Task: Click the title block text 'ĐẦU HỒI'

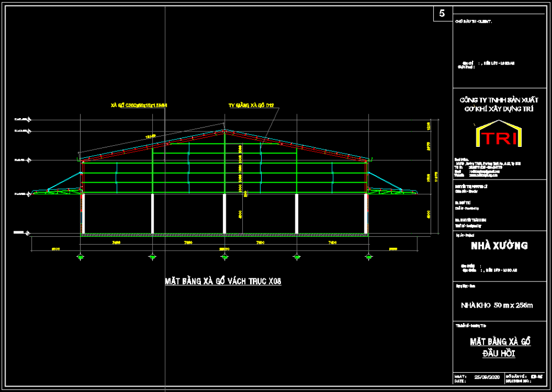Action: (x=499, y=353)
